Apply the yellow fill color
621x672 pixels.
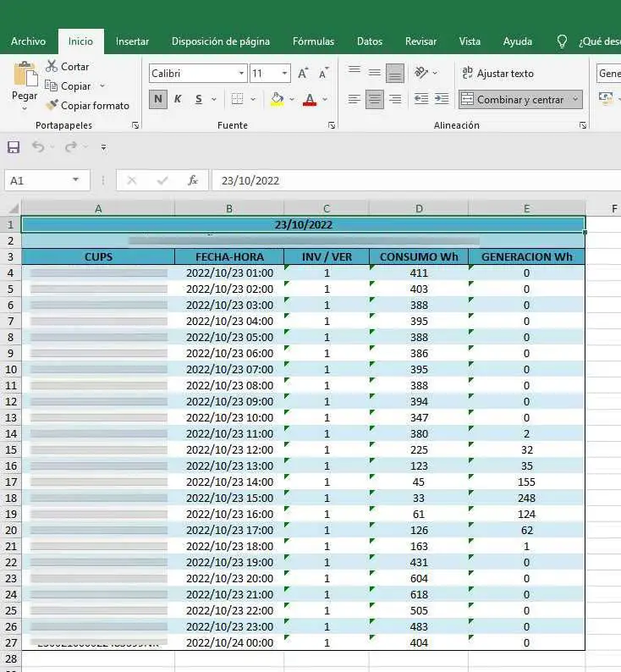277,99
